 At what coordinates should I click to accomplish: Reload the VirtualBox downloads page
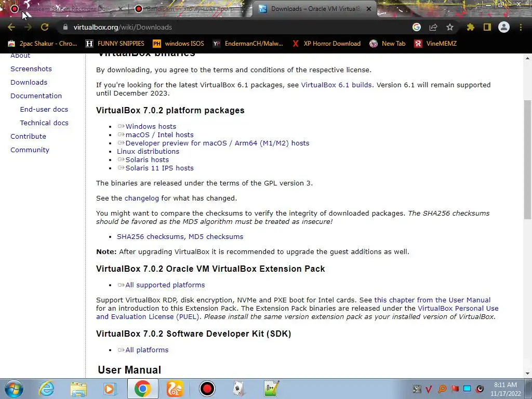pos(45,27)
